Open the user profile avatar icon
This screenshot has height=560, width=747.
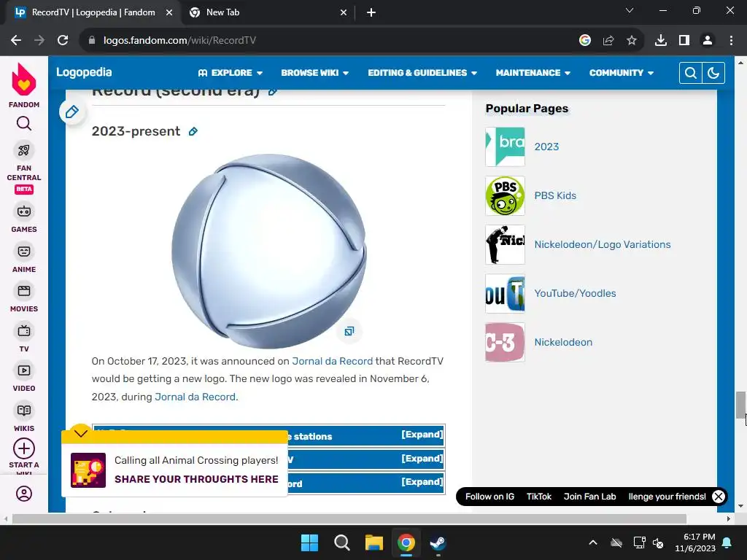click(24, 494)
